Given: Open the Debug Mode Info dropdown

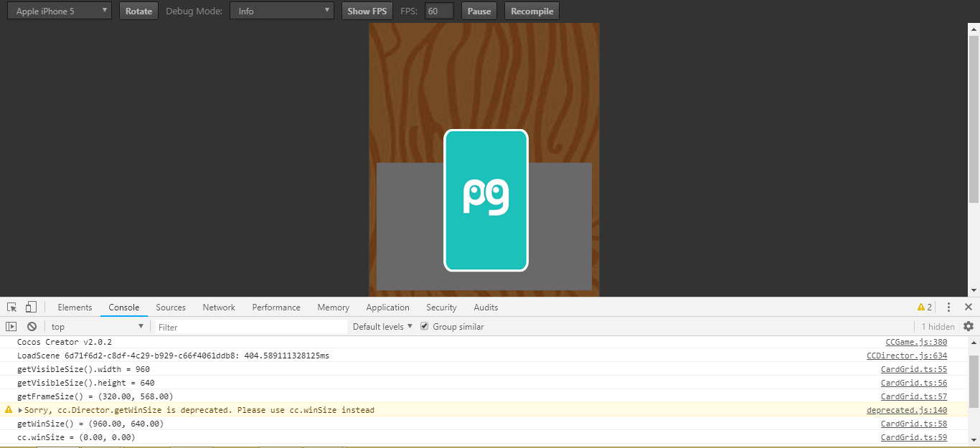Looking at the screenshot, I should [x=282, y=11].
